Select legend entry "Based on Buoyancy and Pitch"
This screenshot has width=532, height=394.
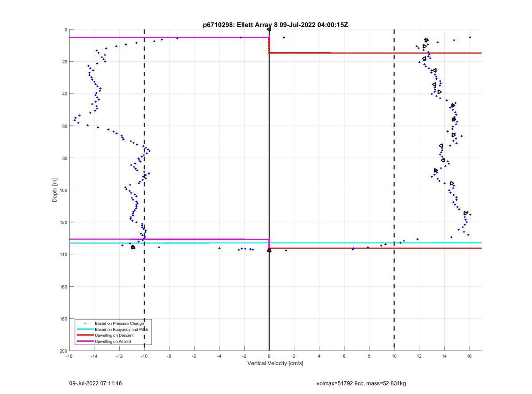(121, 329)
